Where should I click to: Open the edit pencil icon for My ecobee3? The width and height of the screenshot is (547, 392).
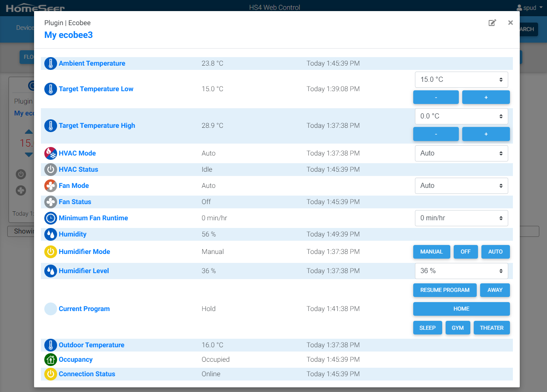492,23
